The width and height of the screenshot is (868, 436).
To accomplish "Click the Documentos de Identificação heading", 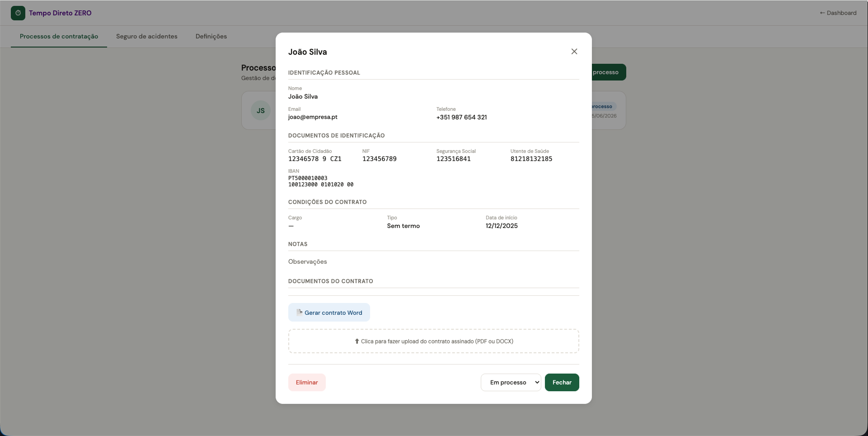I will [x=337, y=136].
